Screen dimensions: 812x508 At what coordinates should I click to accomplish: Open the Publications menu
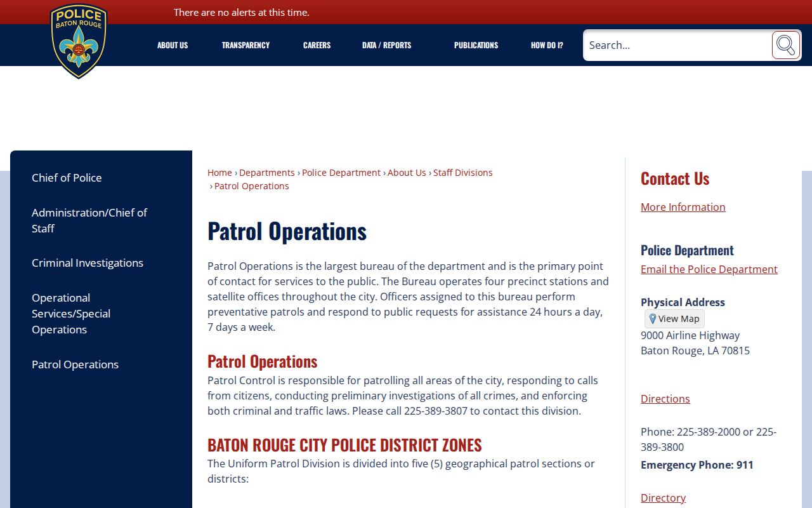(476, 45)
